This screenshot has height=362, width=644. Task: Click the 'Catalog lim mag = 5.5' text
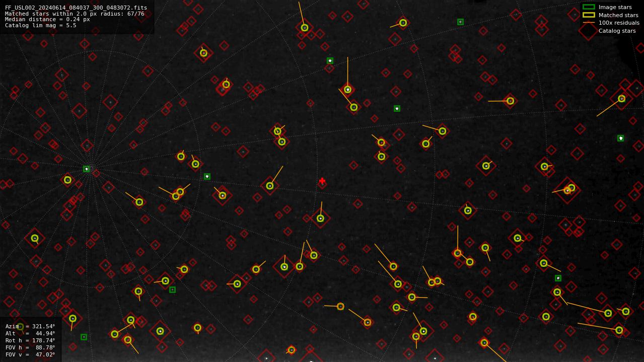click(41, 25)
